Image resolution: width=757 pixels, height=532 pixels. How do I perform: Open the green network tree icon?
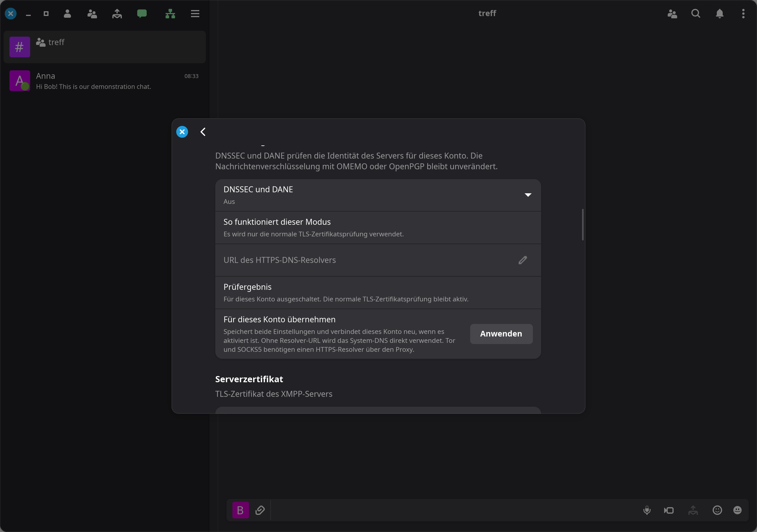(x=170, y=14)
